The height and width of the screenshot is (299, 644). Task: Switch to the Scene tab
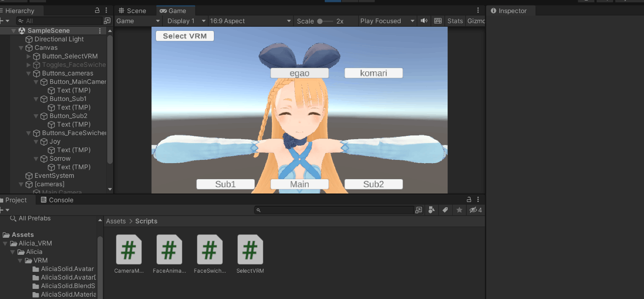pos(136,10)
